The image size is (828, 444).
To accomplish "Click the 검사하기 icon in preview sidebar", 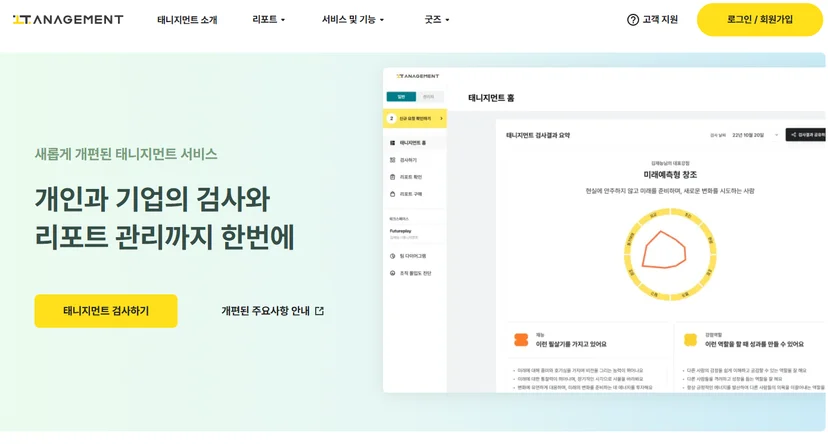I will 392,160.
